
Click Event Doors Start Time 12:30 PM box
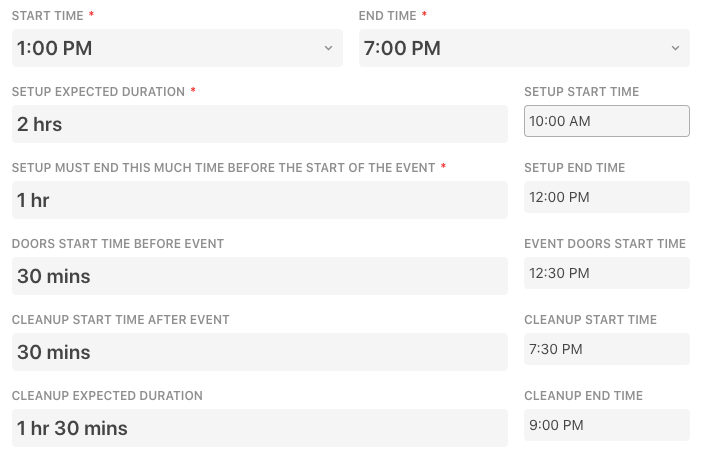pyautogui.click(x=606, y=273)
